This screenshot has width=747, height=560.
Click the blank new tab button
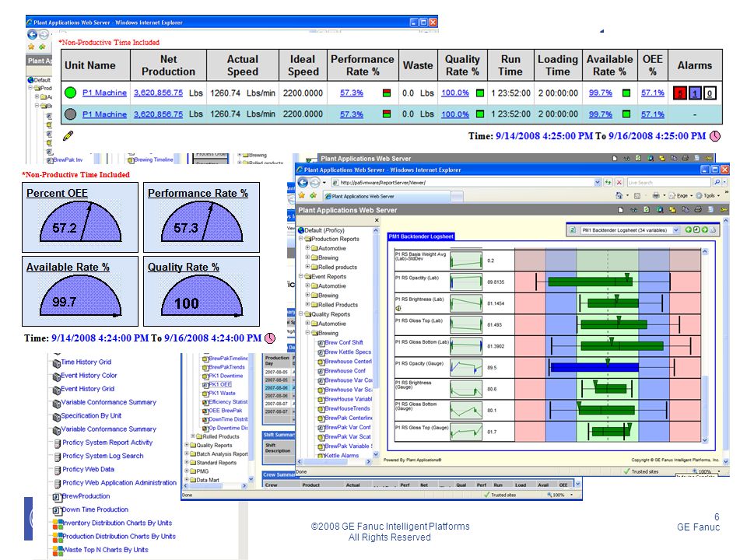pyautogui.click(x=457, y=196)
